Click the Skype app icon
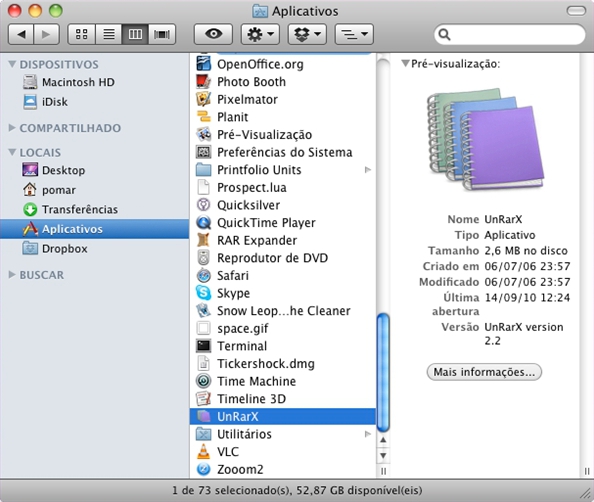 [x=203, y=293]
